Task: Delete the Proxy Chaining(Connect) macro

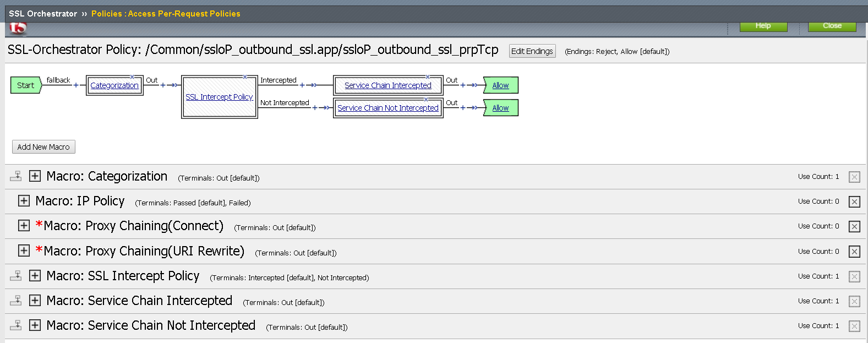Action: click(854, 226)
